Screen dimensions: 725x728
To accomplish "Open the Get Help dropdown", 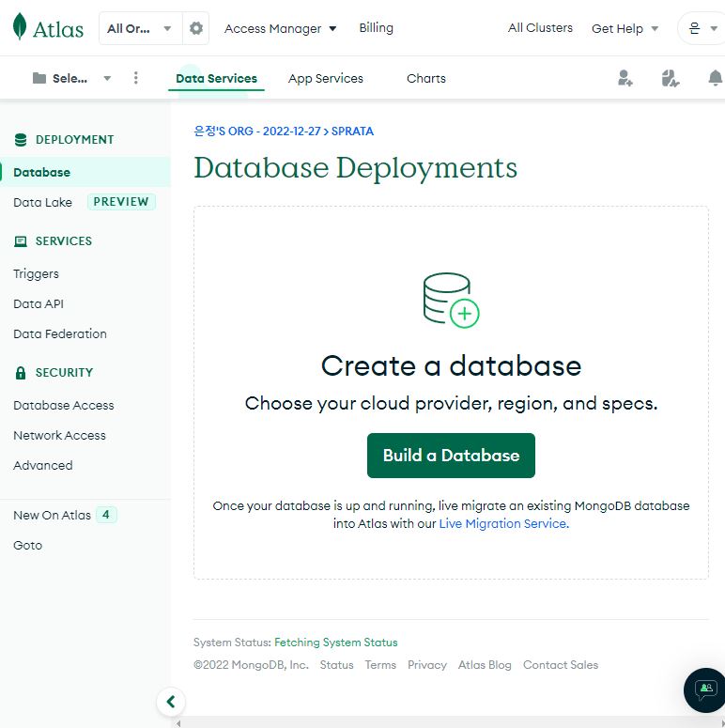I will coord(625,28).
